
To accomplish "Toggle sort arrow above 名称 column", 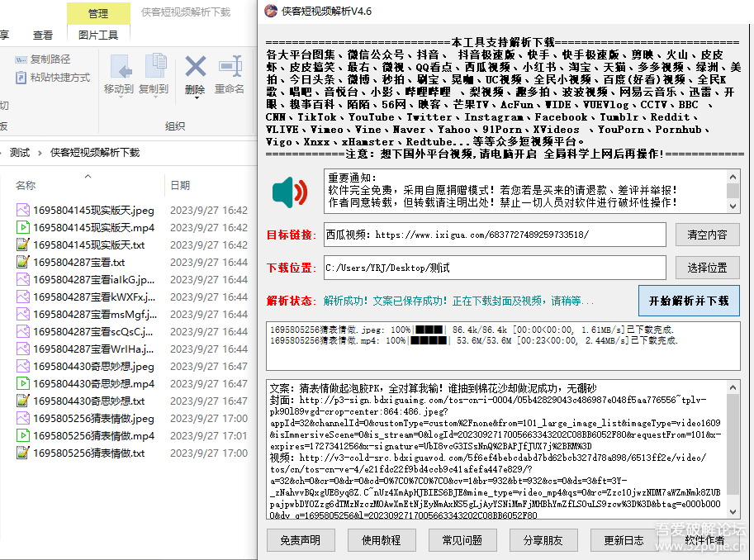I will click(88, 176).
